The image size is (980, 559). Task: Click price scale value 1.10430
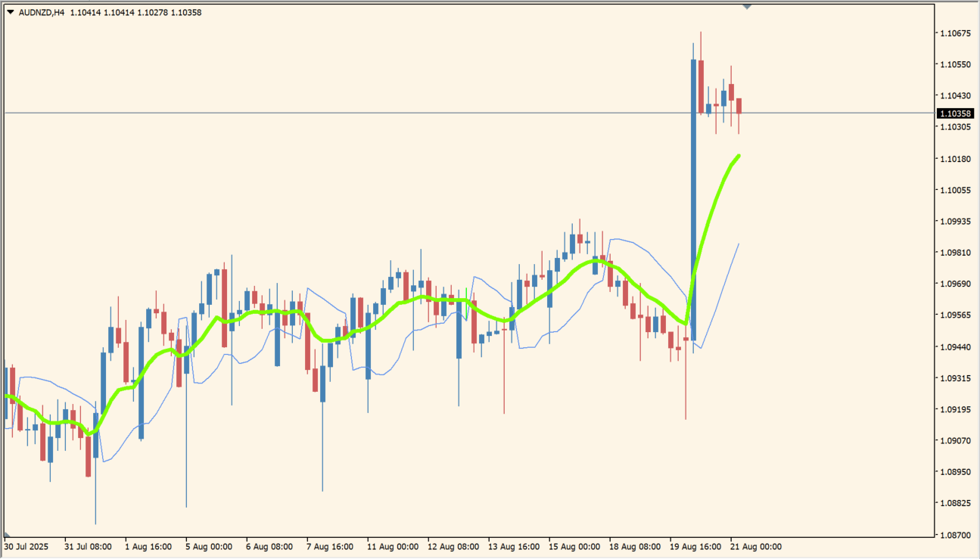click(955, 95)
